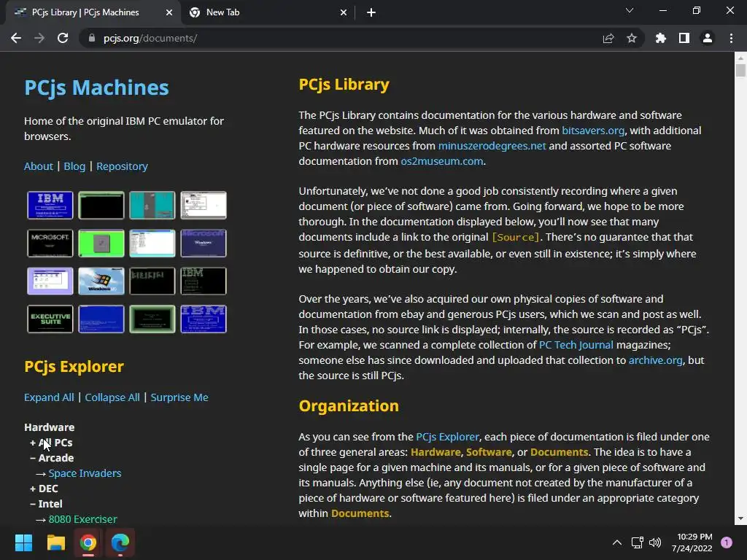Screen dimensions: 747x560
Task: Open the Windows Start menu
Action: (23, 542)
